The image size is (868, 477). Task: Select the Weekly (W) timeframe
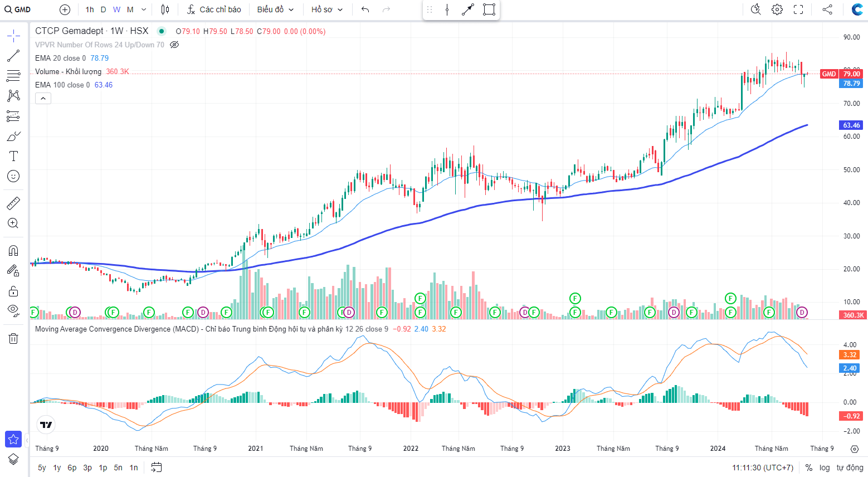tap(116, 9)
